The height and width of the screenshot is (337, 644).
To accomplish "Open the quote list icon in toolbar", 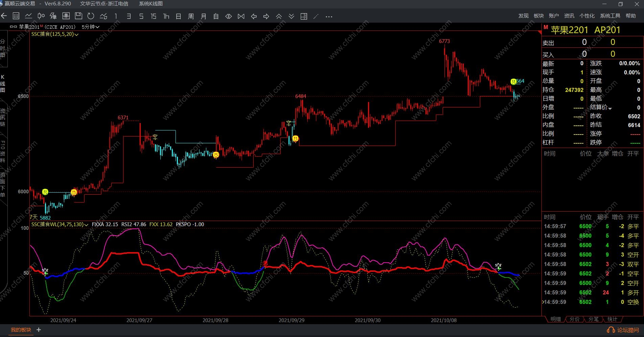I will [16, 16].
